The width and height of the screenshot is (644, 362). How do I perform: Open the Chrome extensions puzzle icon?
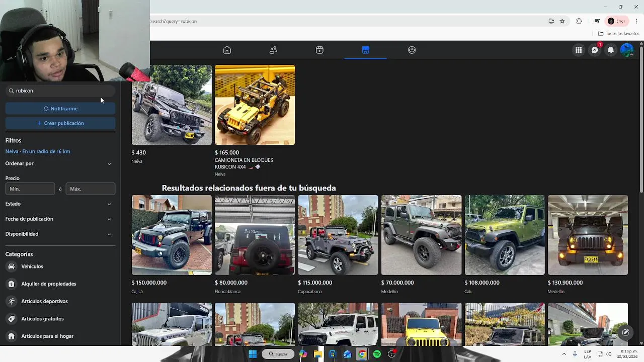point(579,21)
